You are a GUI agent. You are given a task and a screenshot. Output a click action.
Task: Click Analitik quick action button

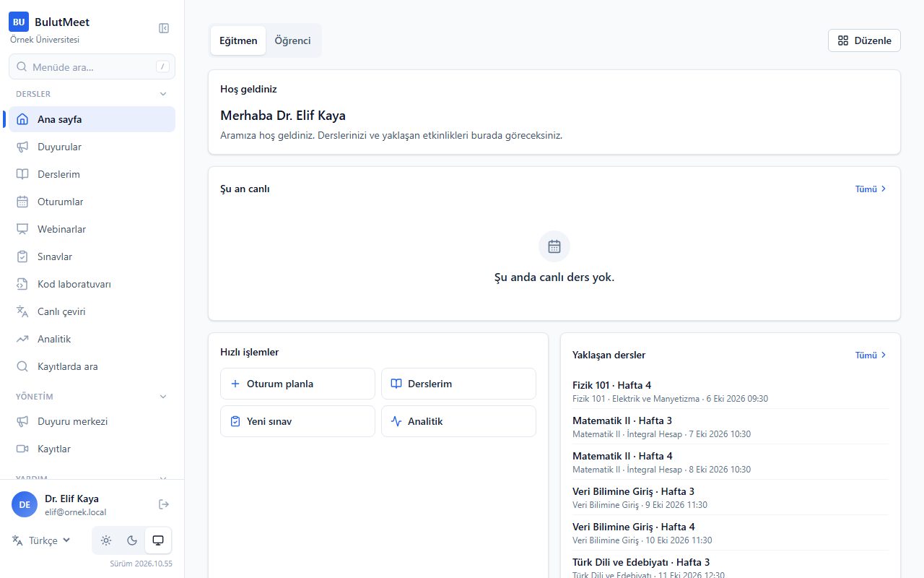coord(458,421)
